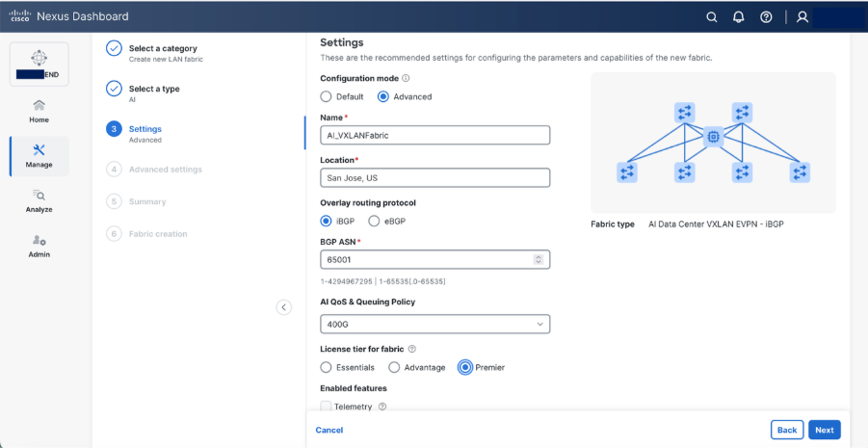Click the central chip node in topology diagram
868x448 pixels.
click(714, 136)
